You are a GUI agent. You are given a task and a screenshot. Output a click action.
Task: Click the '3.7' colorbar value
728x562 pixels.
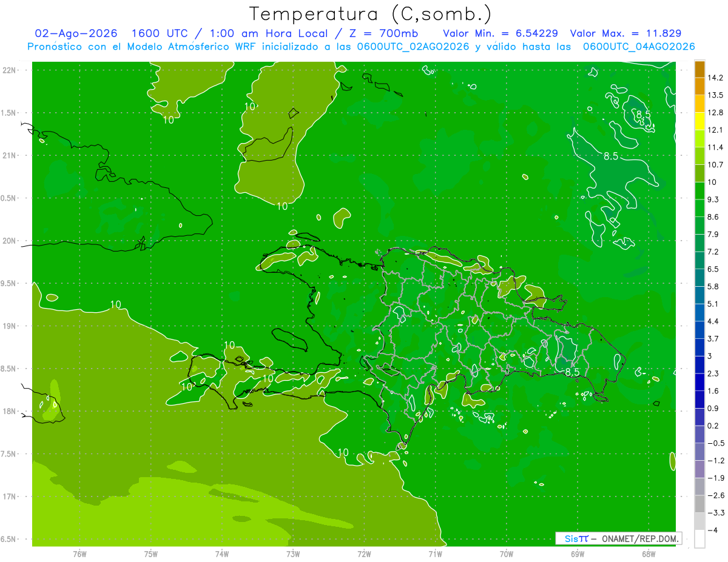[714, 339]
